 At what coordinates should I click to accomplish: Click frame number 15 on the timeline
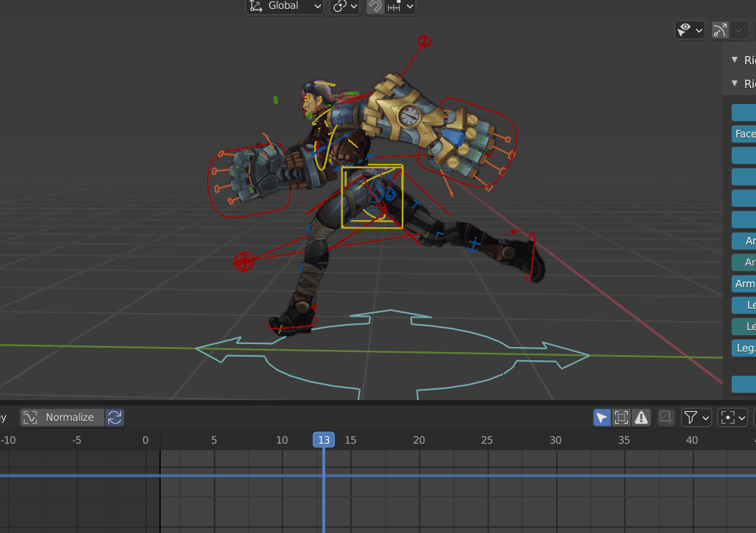(x=350, y=440)
